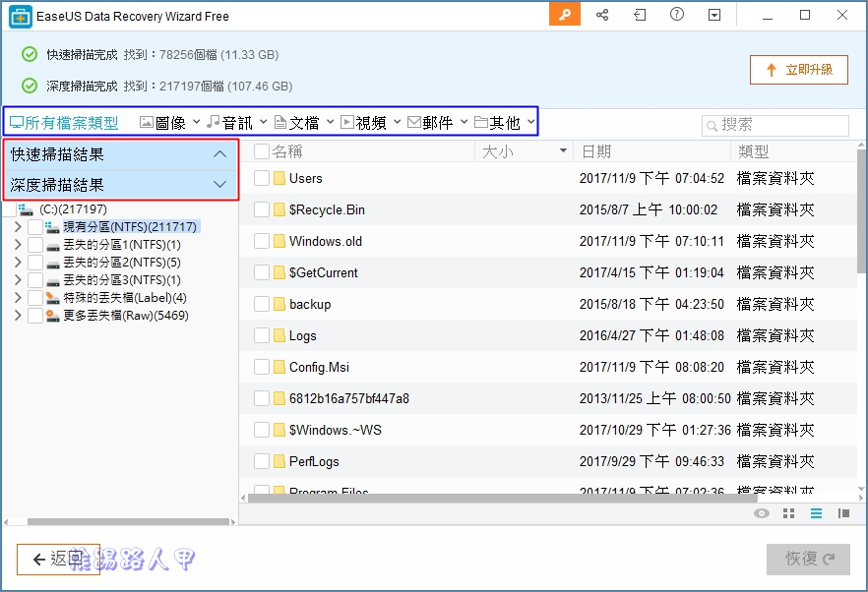Tick the Windows.old checkbox

(x=262, y=241)
